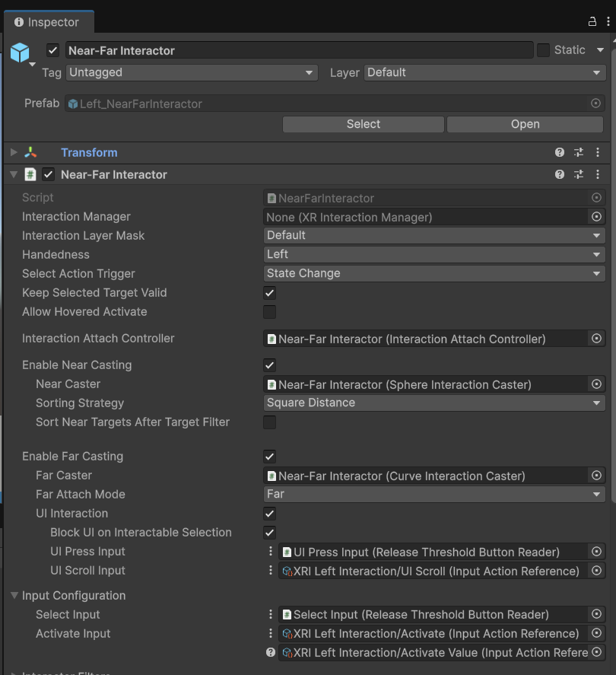Open UI Scroll Input source mode menu

coord(270,570)
